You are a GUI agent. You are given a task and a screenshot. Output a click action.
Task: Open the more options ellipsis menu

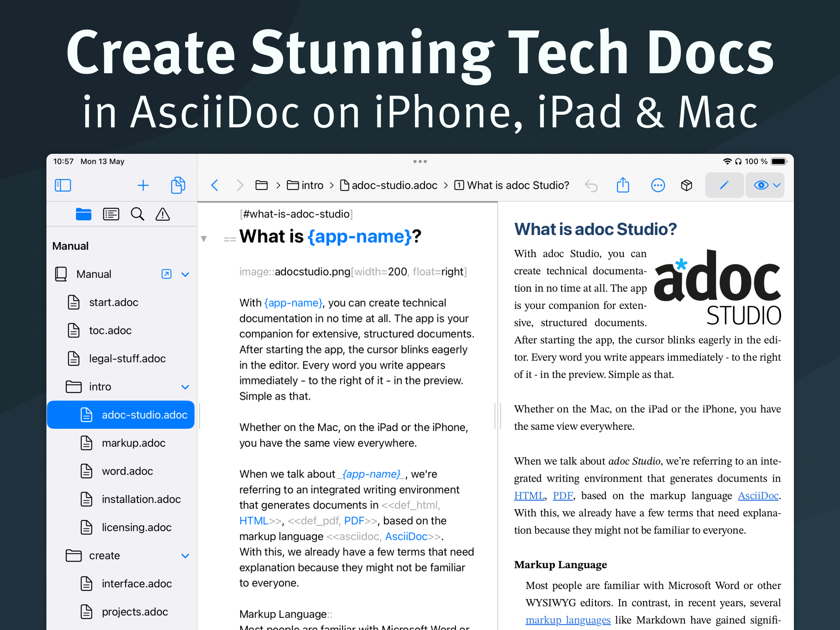point(658,185)
